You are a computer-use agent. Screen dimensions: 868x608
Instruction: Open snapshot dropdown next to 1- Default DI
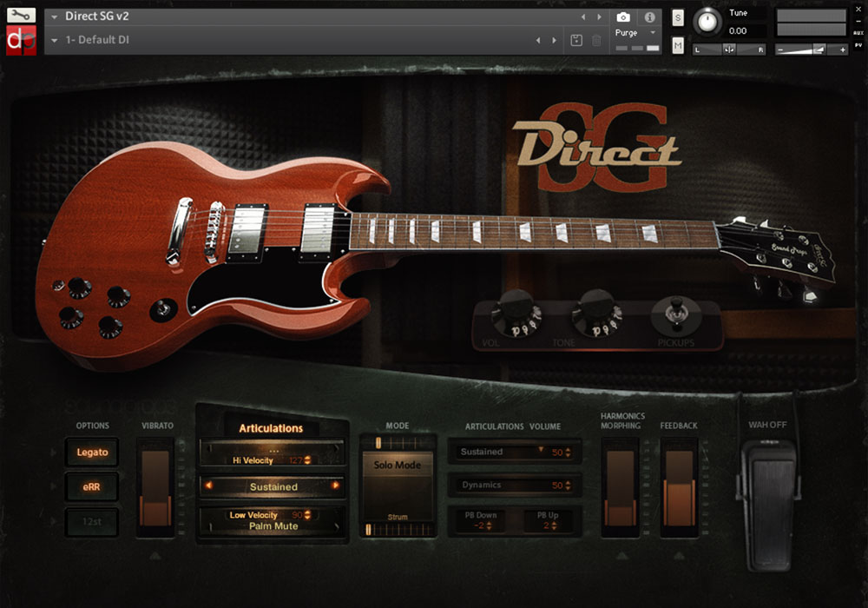tap(54, 41)
